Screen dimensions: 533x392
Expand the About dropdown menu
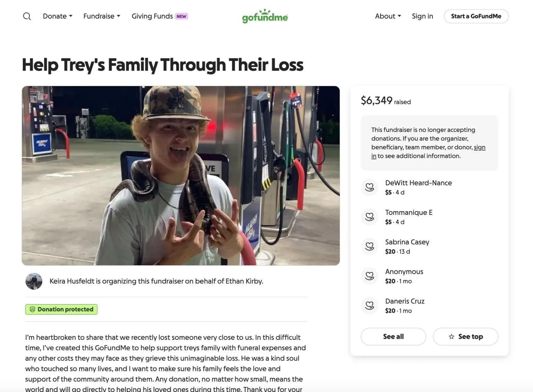point(388,16)
